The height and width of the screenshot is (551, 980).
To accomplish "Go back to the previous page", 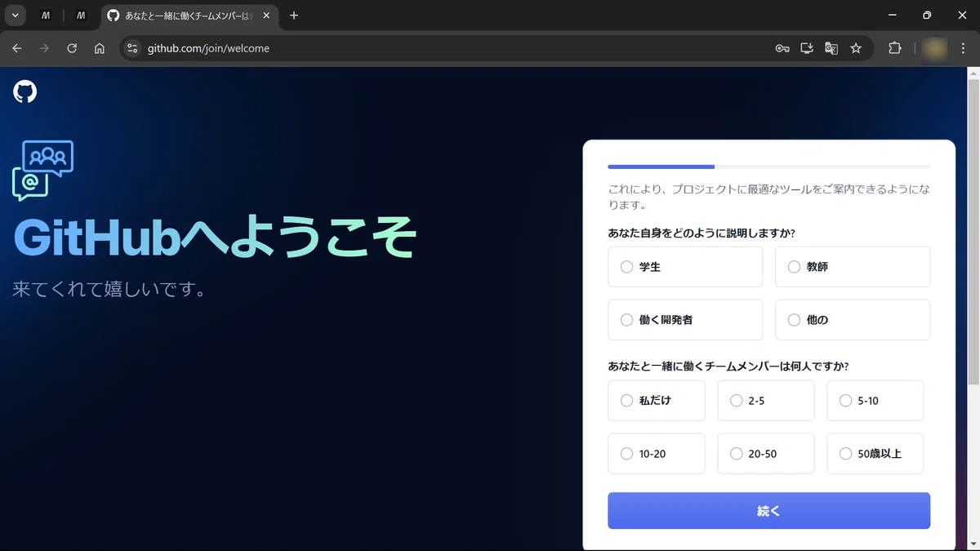I will pos(17,48).
